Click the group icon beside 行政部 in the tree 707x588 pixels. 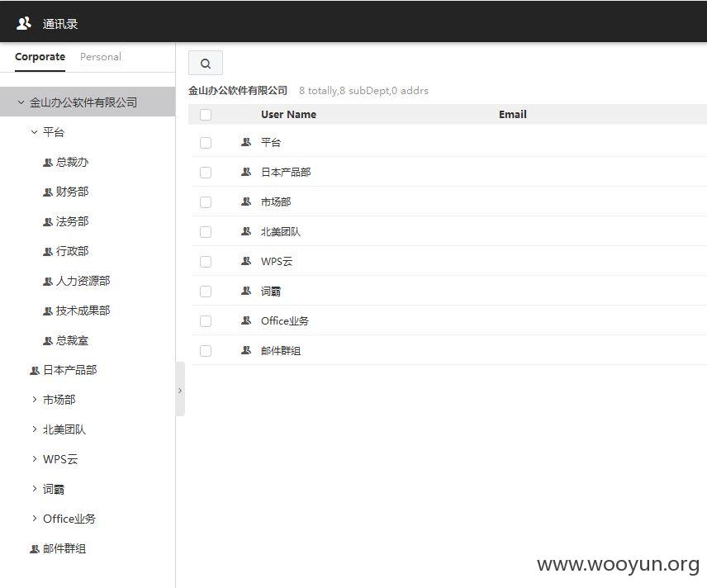(x=48, y=252)
